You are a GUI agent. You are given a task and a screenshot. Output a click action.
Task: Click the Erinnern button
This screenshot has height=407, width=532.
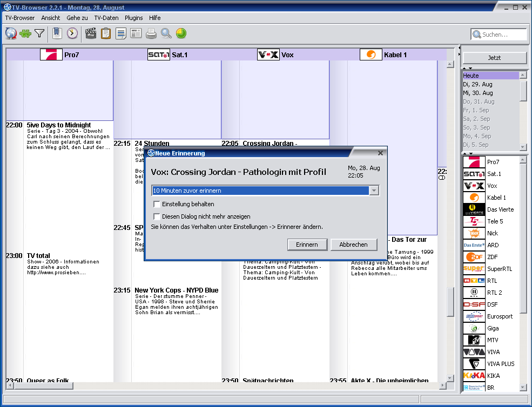pos(307,245)
